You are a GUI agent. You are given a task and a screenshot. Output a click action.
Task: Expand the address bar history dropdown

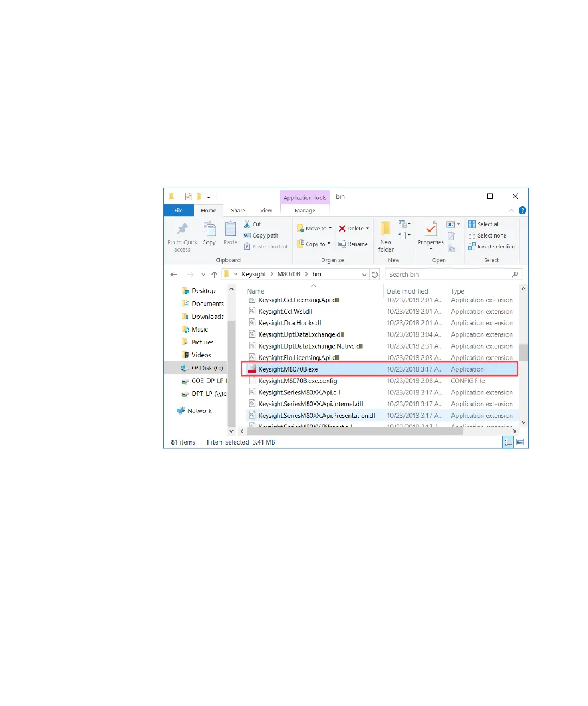(x=364, y=275)
